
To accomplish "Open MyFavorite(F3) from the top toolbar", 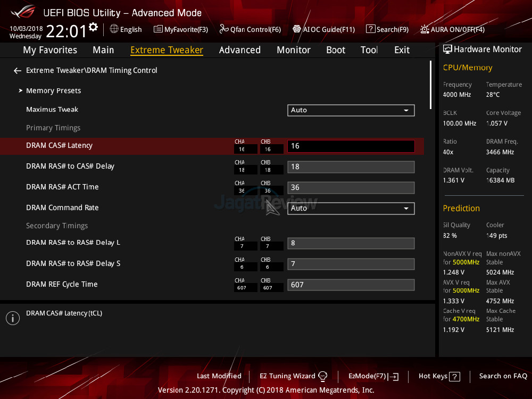I will click(x=180, y=30).
